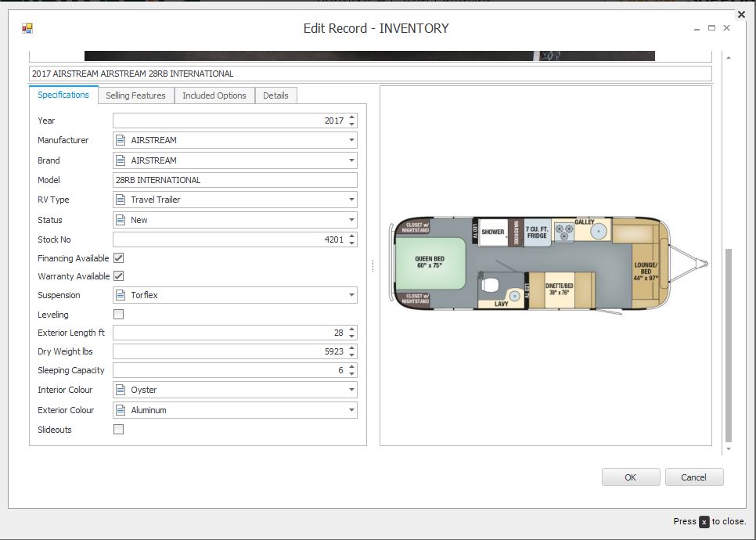Viewport: 756px width, 540px height.
Task: Open the Details tab
Action: coord(275,95)
